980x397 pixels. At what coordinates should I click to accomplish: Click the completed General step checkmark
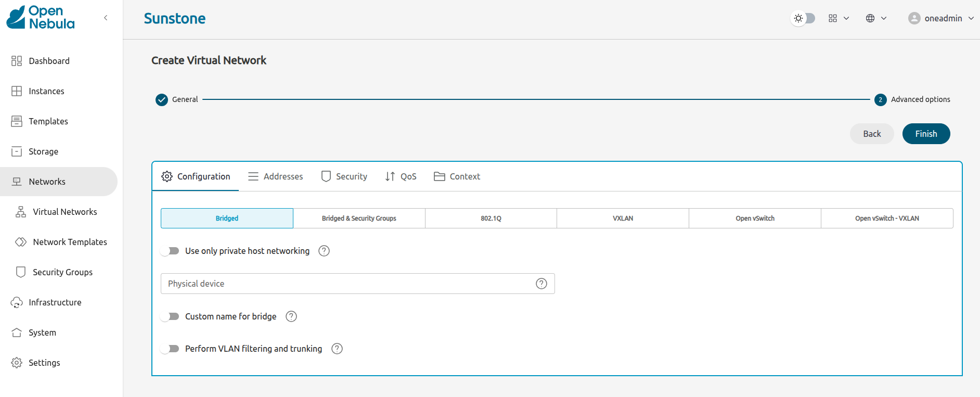click(162, 99)
